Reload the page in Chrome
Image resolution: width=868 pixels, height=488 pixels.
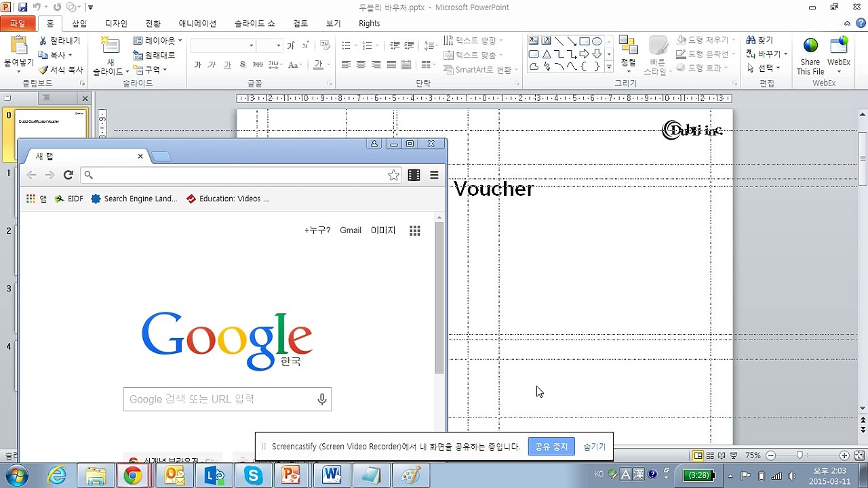coord(68,175)
